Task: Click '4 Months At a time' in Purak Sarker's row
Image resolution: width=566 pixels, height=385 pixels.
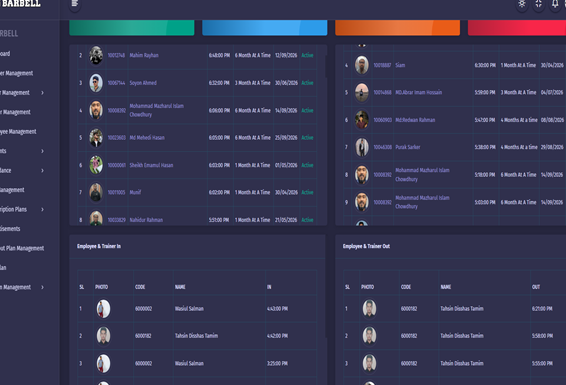Action: coord(519,147)
